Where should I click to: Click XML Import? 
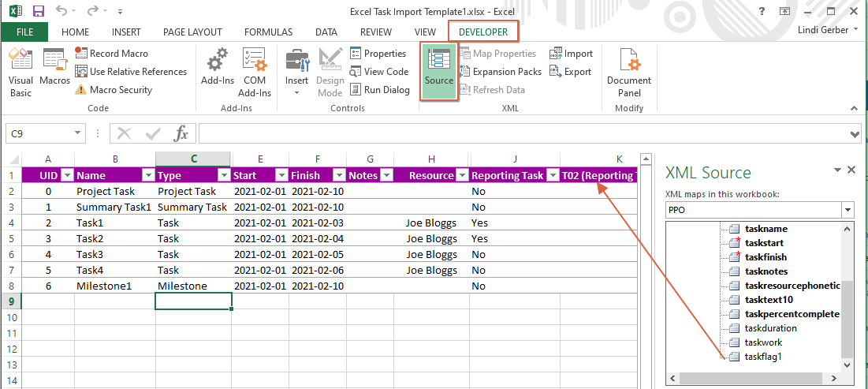click(x=571, y=54)
